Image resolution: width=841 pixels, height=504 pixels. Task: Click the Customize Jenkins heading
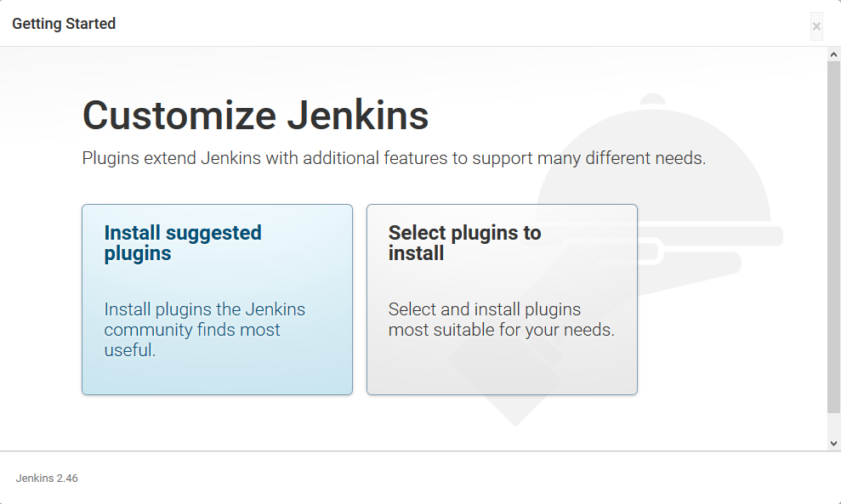pos(255,115)
